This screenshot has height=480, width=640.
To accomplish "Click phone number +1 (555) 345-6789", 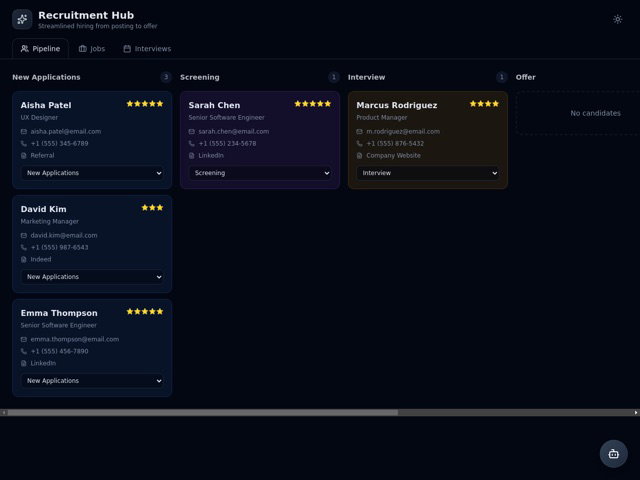I will [x=60, y=144].
